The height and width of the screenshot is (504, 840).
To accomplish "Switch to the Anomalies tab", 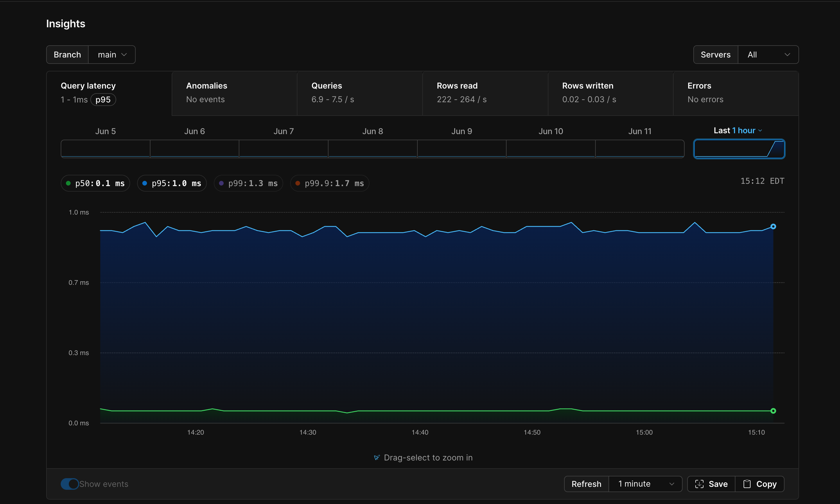I will pyautogui.click(x=234, y=93).
